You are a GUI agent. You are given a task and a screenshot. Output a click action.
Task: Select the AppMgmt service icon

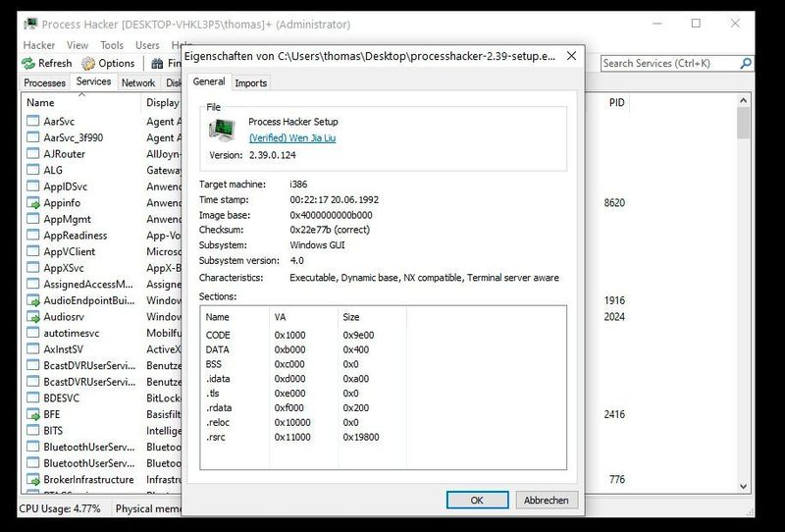(x=33, y=219)
